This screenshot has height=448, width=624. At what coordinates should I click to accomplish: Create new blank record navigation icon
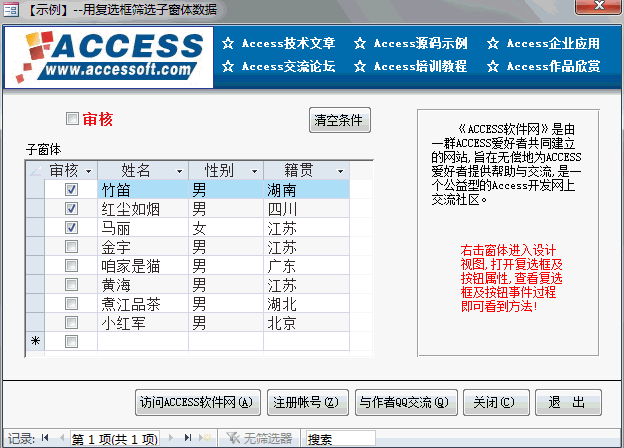pos(205,438)
